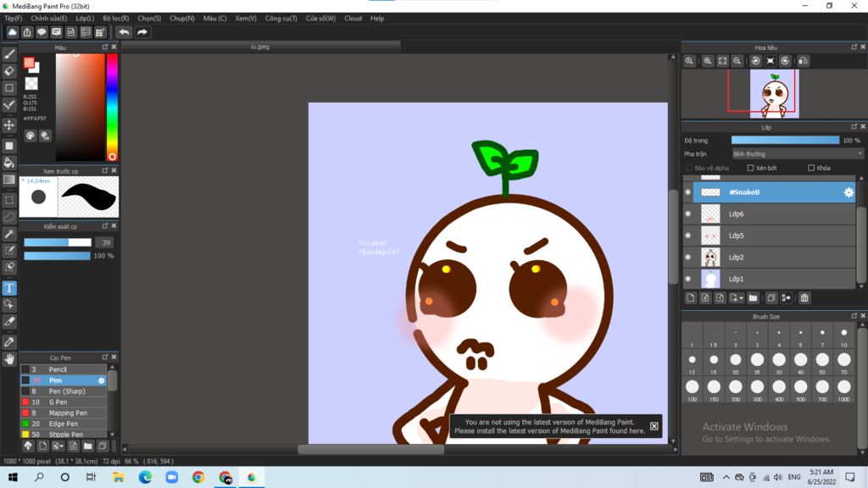Screen dimensions: 868x488
Task: Click the canvas horizontal scrollbar
Action: pos(371,449)
